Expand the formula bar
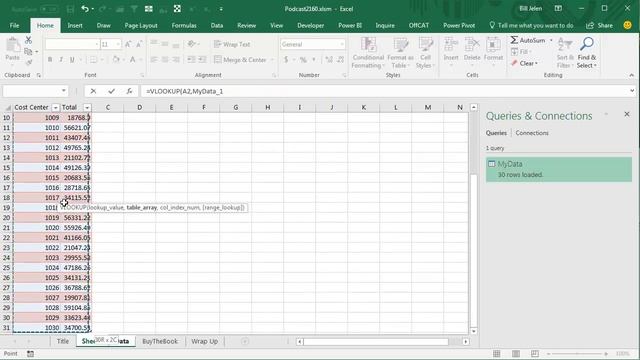 pos(632,91)
